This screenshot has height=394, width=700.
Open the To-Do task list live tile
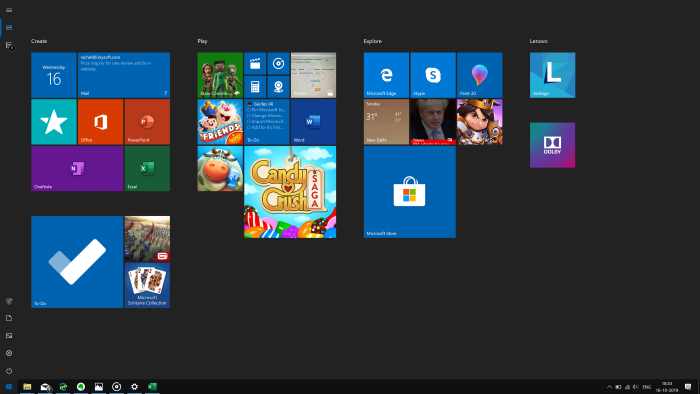pos(267,122)
